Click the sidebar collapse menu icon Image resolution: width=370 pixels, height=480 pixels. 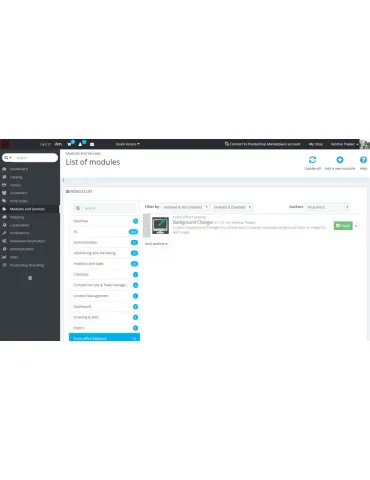click(30, 278)
